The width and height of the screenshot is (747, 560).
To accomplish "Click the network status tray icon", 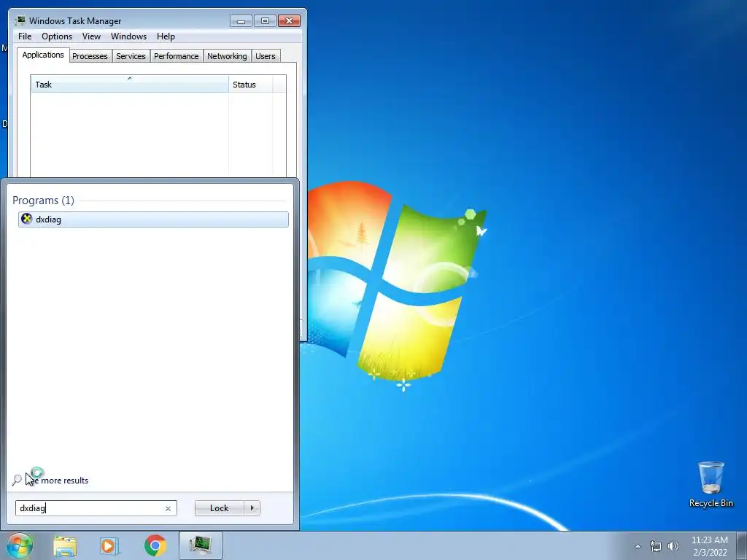I will click(x=656, y=546).
